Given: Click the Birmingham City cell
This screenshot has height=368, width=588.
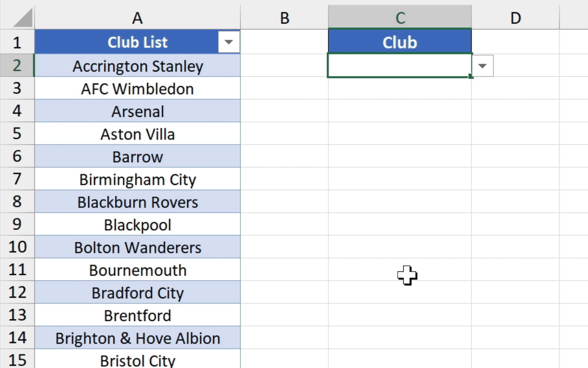Looking at the screenshot, I should coord(137,179).
